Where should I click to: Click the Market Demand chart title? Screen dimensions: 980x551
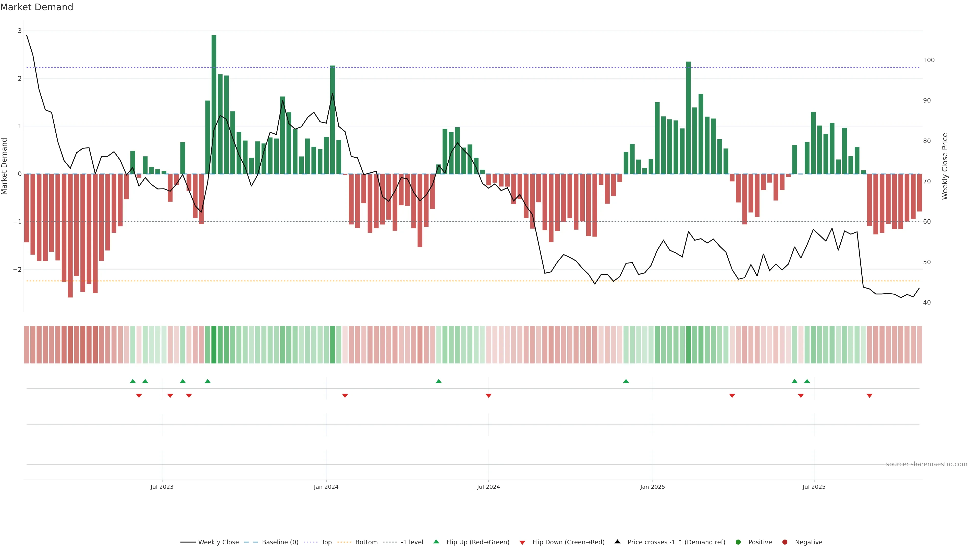[x=36, y=7]
